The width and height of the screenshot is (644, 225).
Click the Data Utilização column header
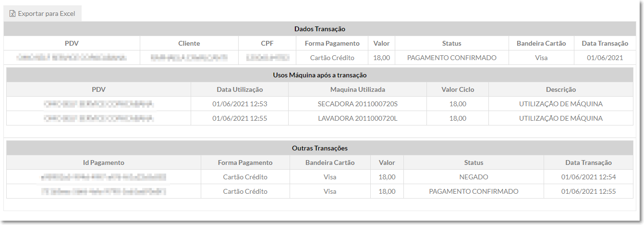coord(240,89)
